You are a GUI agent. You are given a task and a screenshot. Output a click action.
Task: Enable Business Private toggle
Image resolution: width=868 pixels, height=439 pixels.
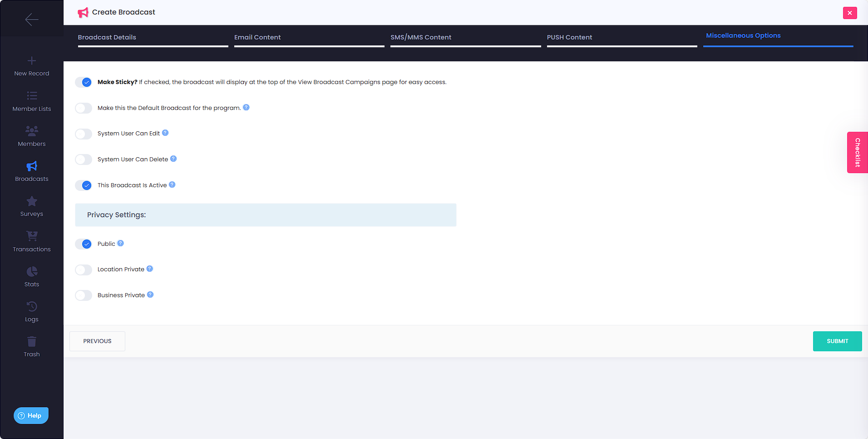(84, 295)
